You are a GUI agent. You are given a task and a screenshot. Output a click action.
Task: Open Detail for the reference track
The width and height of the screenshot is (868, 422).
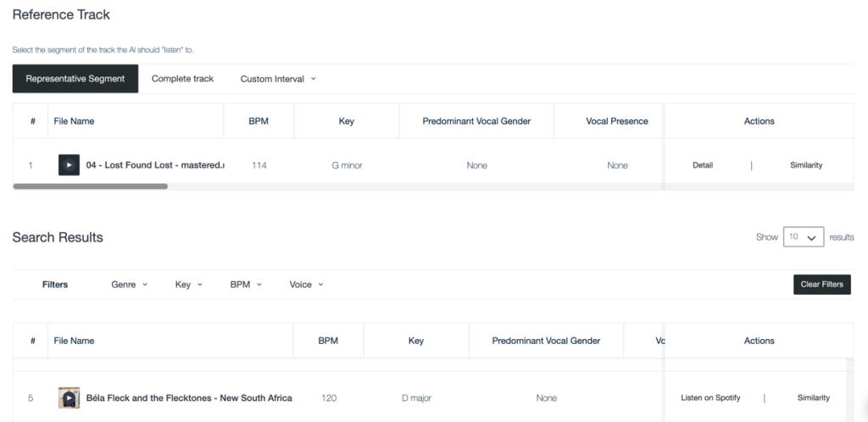[x=703, y=165]
